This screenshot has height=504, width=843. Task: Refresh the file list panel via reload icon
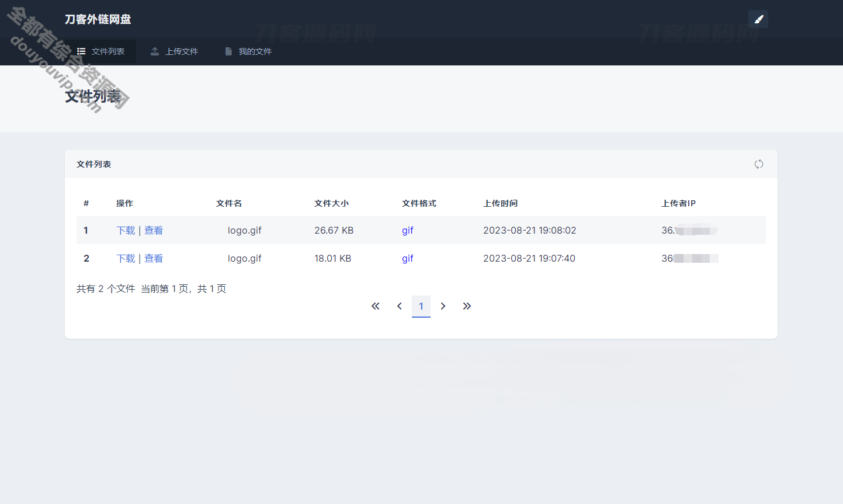coord(758,164)
